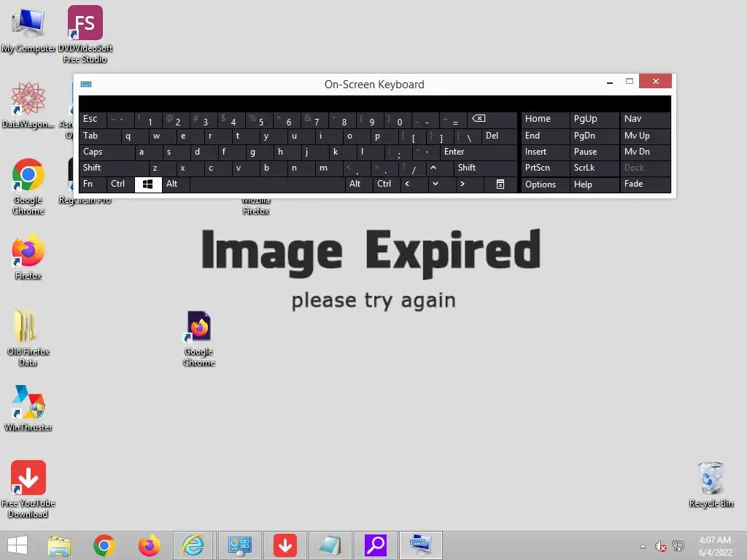Open the Google Chrome shortcut under DataWagon

(28, 186)
